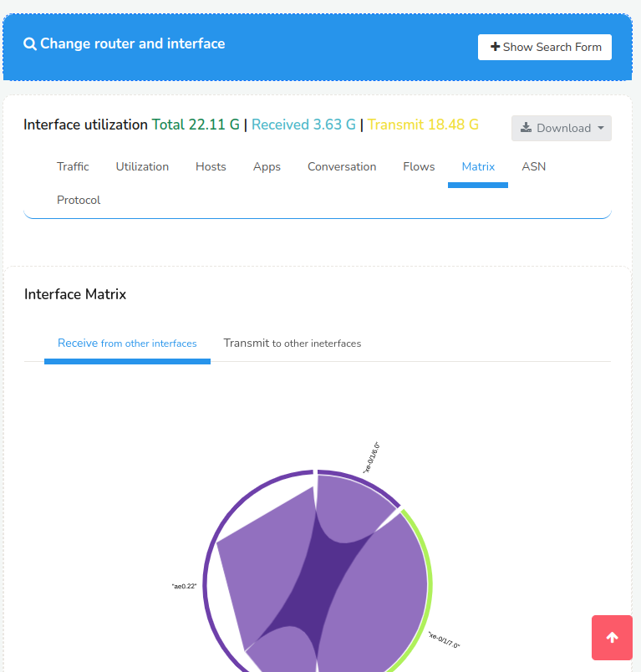This screenshot has height=672, width=641.
Task: Select Transmit to other interfaces tab
Action: tap(293, 344)
